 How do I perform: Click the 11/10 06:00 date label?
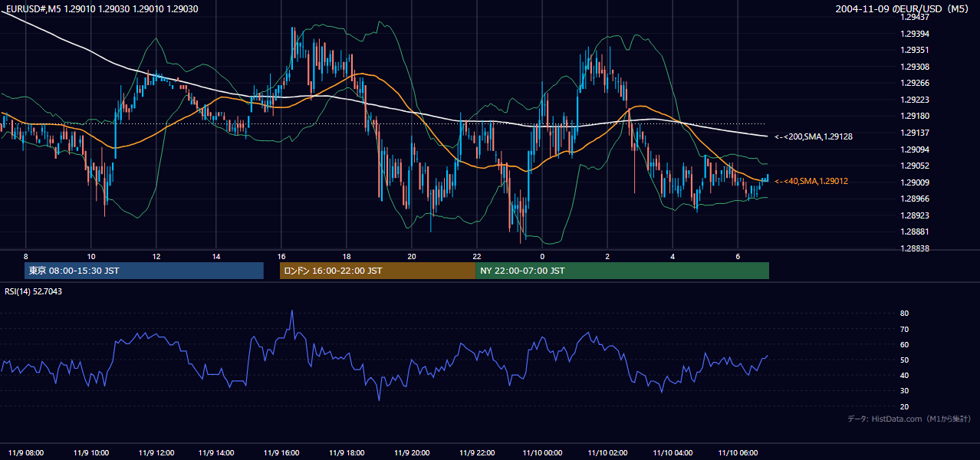(x=737, y=452)
